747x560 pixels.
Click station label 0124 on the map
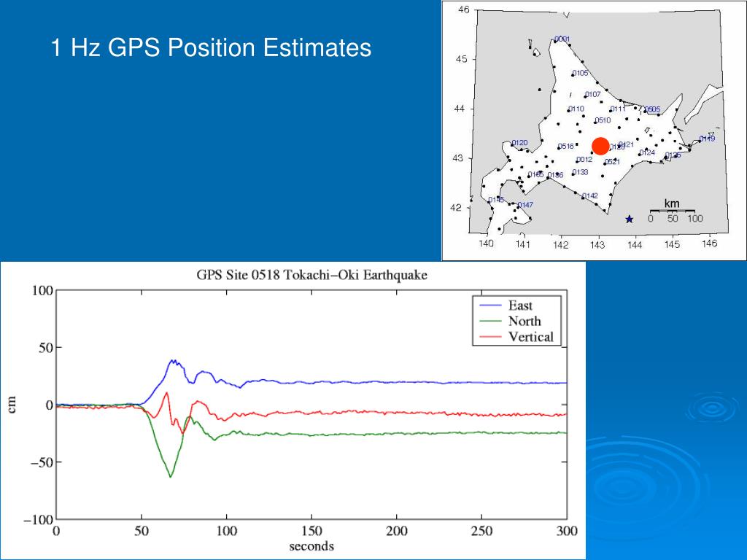(647, 153)
